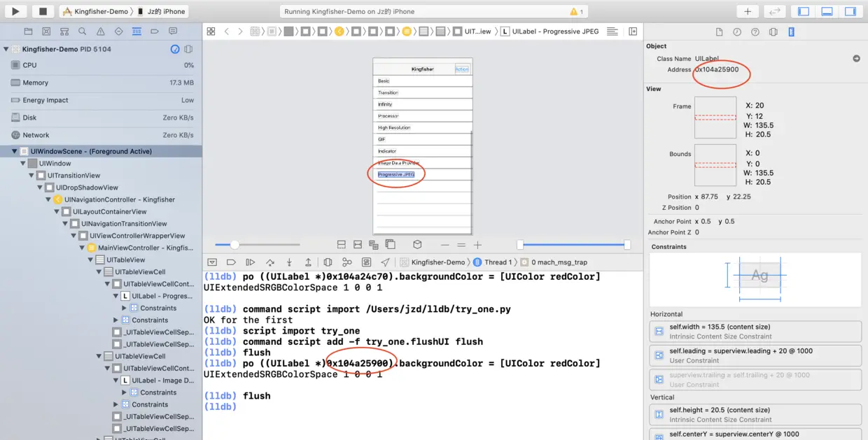Collapse the Kingfisher-Demo PID 5104 process
Image resolution: width=868 pixels, height=440 pixels.
(6, 49)
